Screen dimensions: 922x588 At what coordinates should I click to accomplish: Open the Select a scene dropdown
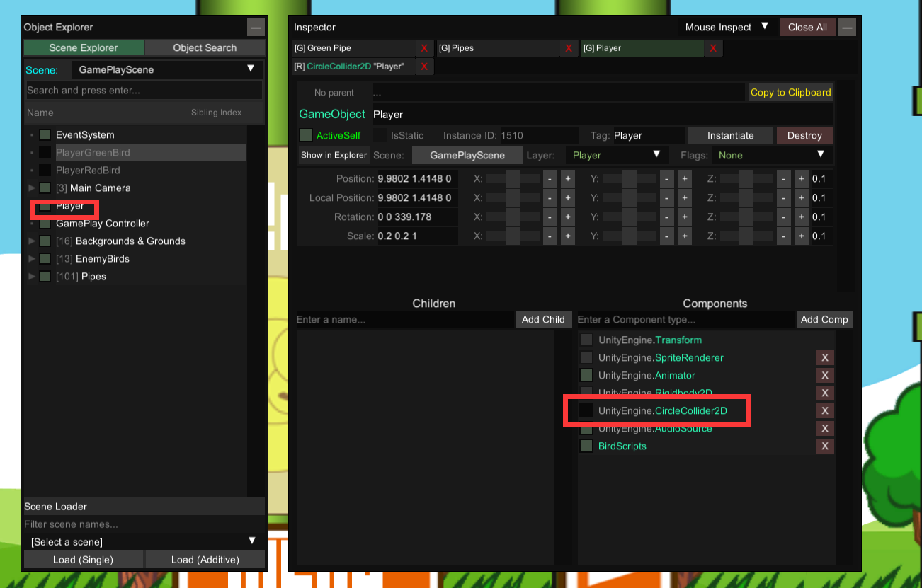click(x=144, y=542)
